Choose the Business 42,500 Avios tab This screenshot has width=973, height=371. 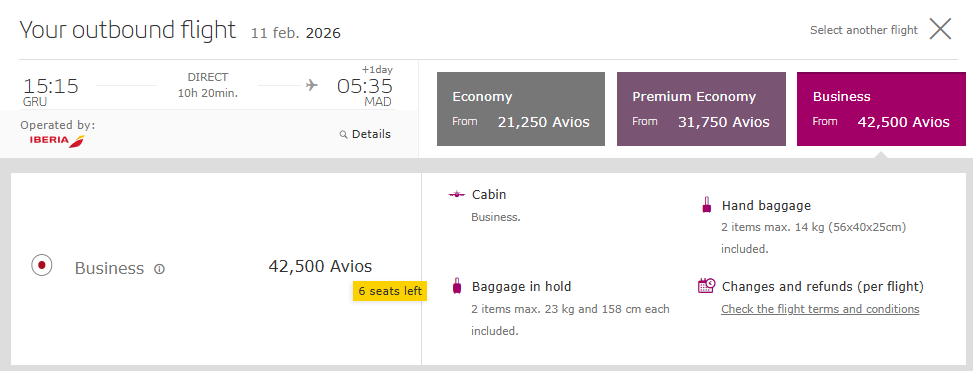[x=881, y=109]
